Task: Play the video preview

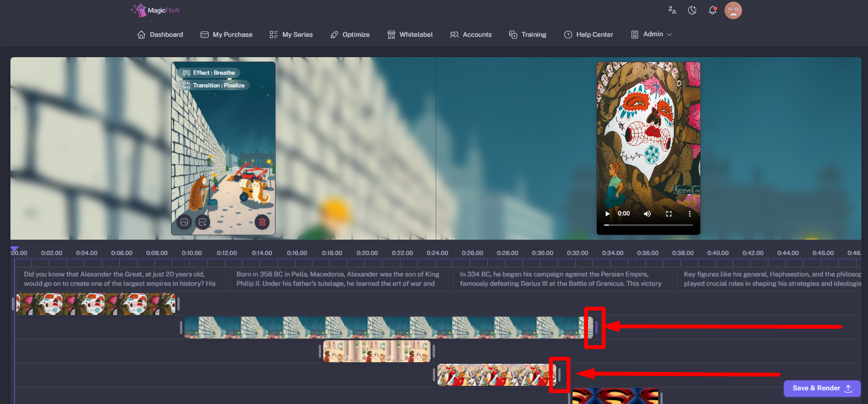Action: [607, 214]
